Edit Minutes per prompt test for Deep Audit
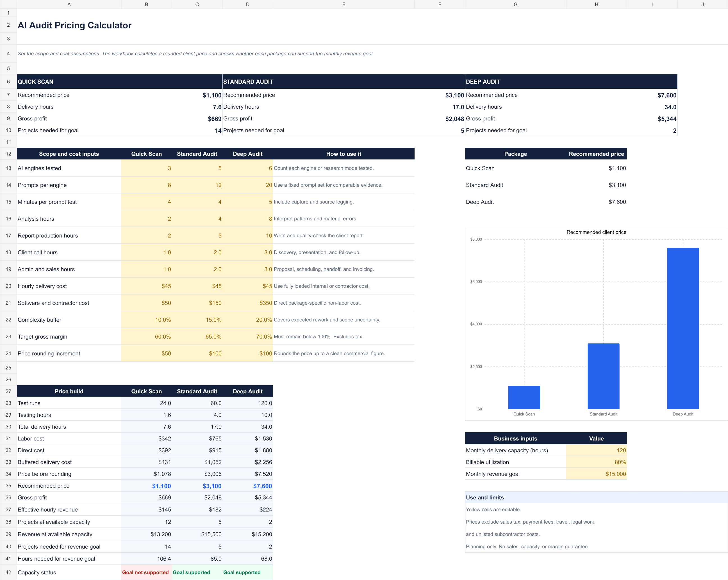The height and width of the screenshot is (580, 728). point(247,202)
